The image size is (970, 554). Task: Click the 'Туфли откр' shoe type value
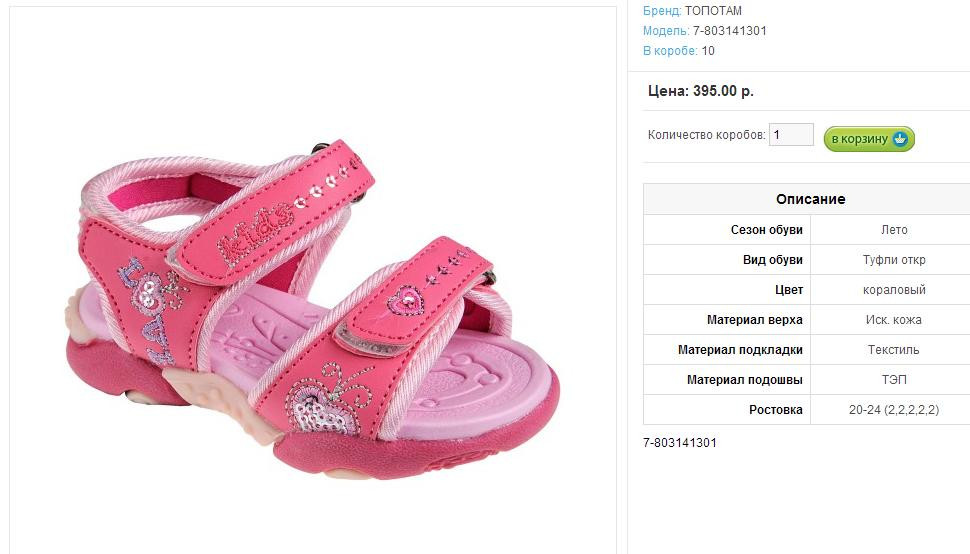pyautogui.click(x=894, y=260)
